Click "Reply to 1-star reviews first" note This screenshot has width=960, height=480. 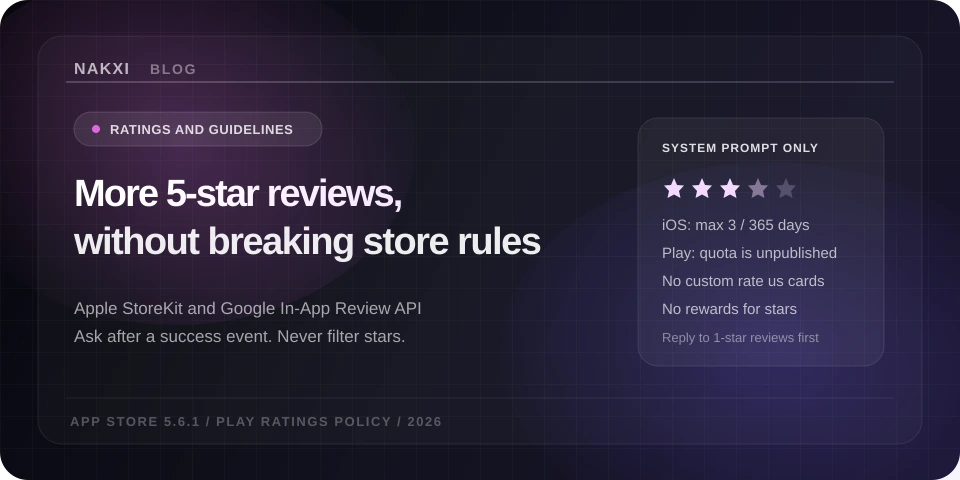coord(740,338)
